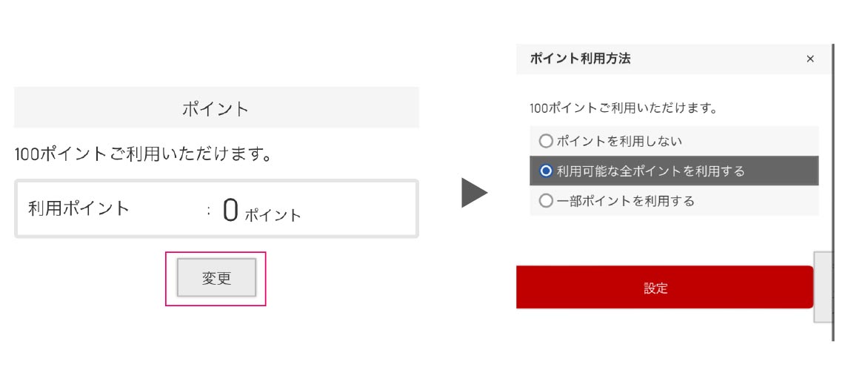Screen dimensions: 868x373
Task: Close the ポイント利用方法 dialog with ×
Action: tap(810, 59)
